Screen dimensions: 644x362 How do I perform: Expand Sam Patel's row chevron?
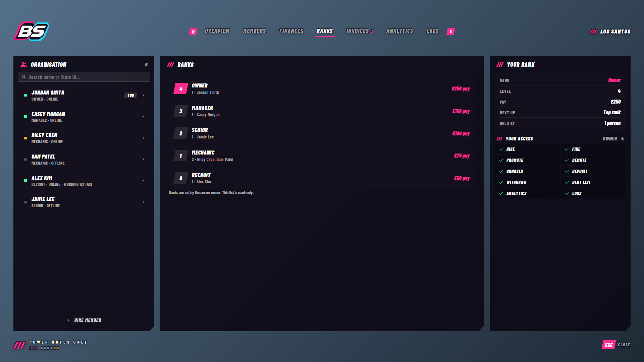pos(143,159)
